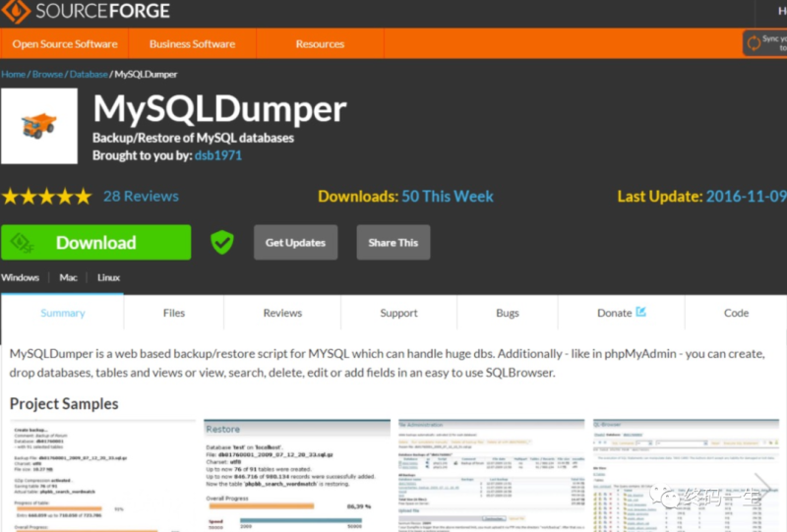Image resolution: width=787 pixels, height=532 pixels.
Task: Open the Business Software menu
Action: pyautogui.click(x=192, y=43)
